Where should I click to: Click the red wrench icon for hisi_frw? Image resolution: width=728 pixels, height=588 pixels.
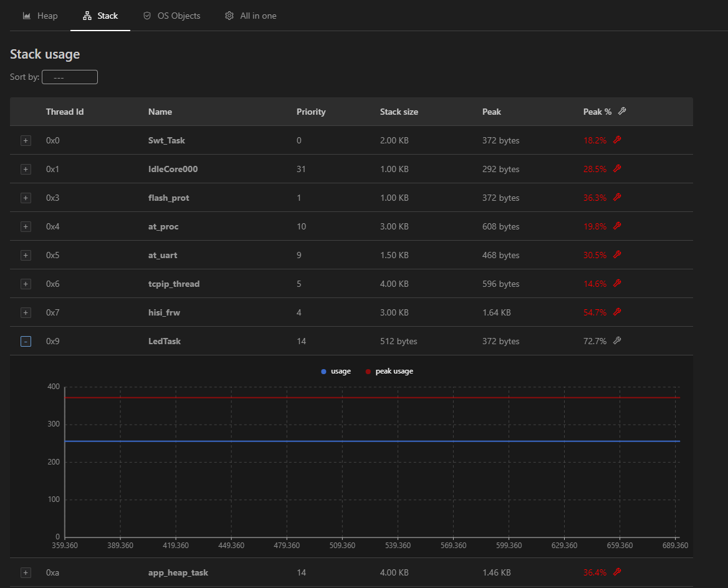617,312
